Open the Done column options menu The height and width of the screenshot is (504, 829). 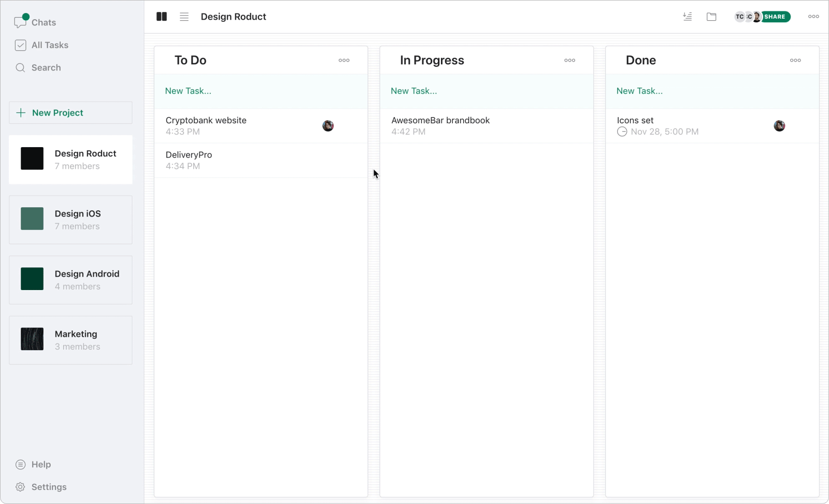795,60
